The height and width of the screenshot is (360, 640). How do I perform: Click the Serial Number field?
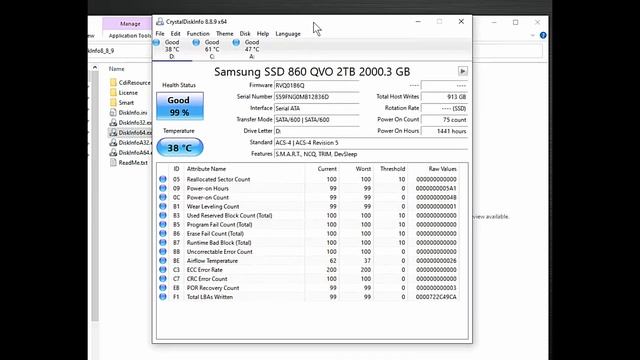pos(317,97)
